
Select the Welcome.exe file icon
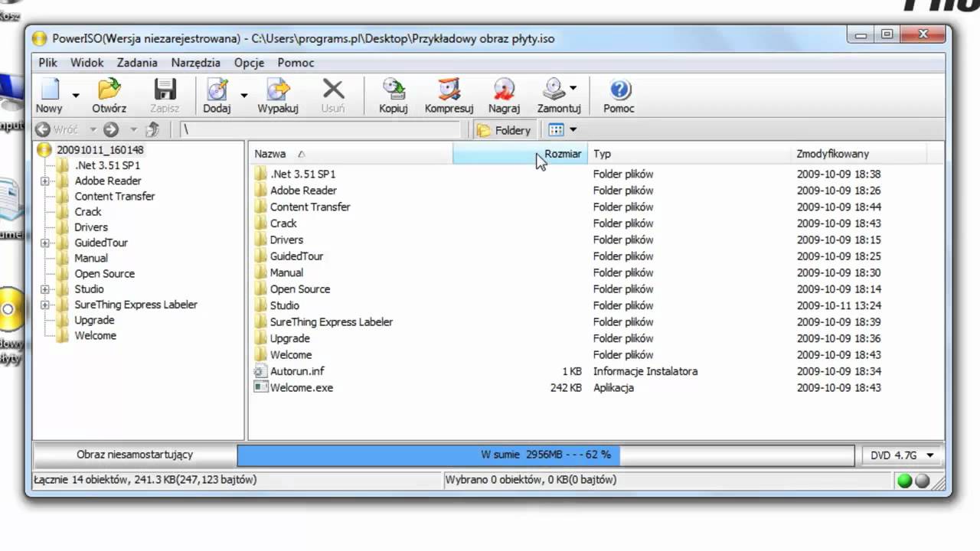(260, 388)
